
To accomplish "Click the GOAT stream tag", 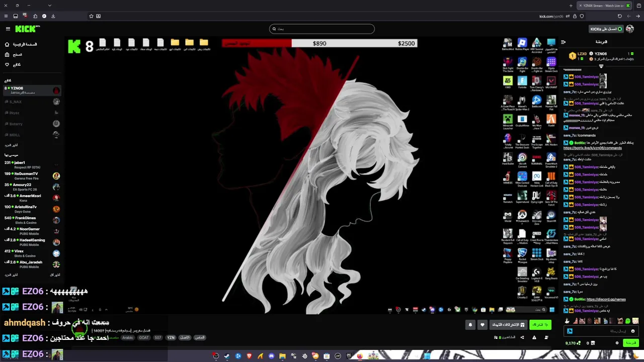I will [x=144, y=337].
